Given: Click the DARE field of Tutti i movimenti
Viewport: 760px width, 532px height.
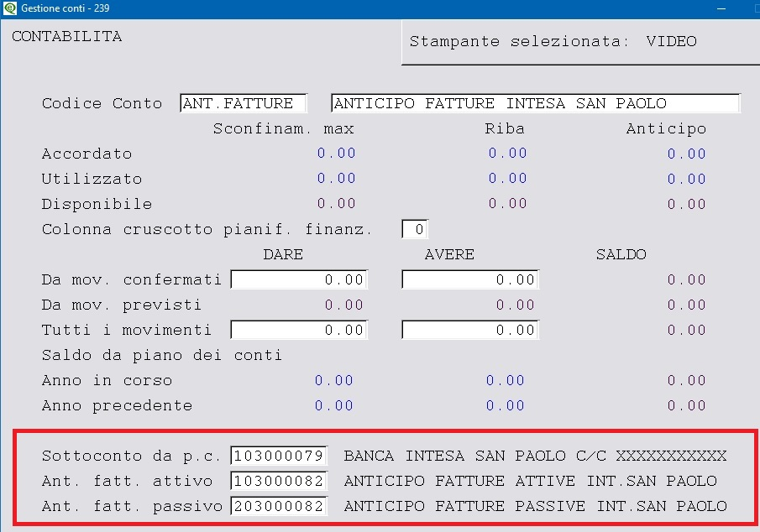Looking at the screenshot, I should click(x=299, y=330).
